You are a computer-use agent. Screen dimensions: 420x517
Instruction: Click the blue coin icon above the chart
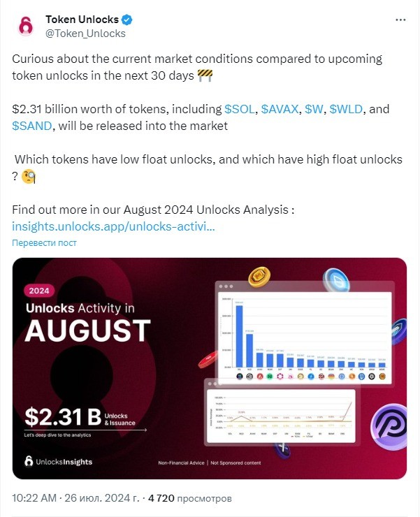[x=336, y=280]
